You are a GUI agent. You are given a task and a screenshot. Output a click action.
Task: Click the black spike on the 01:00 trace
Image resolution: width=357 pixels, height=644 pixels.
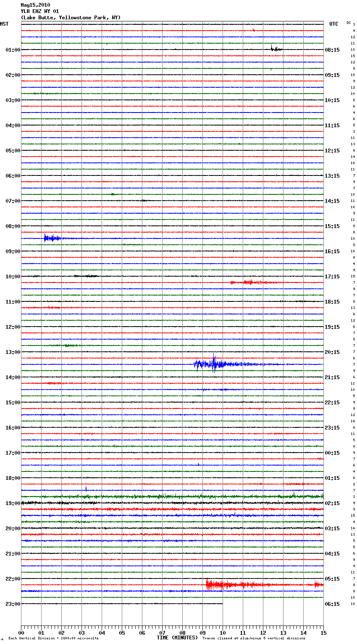276,49
